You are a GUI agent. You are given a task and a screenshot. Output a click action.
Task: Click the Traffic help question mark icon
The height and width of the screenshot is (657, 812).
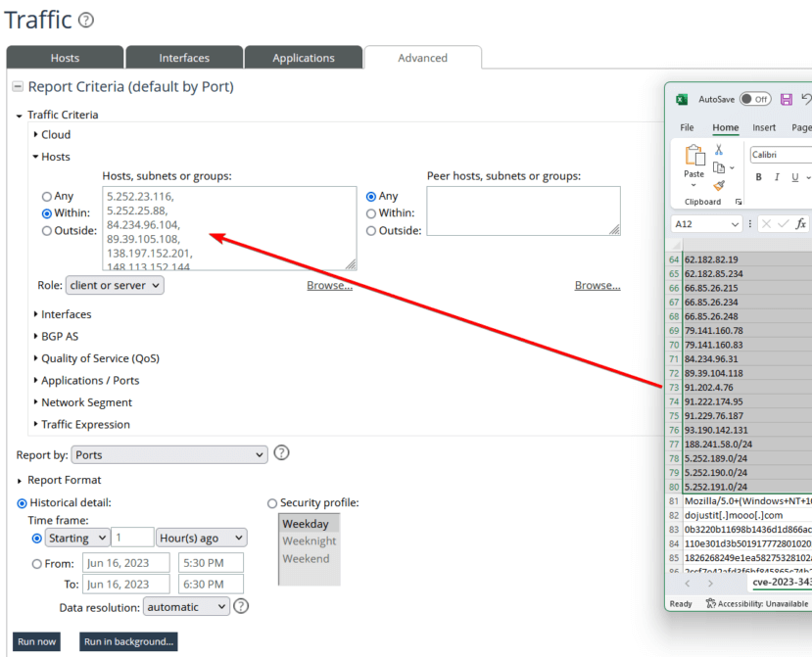click(86, 21)
